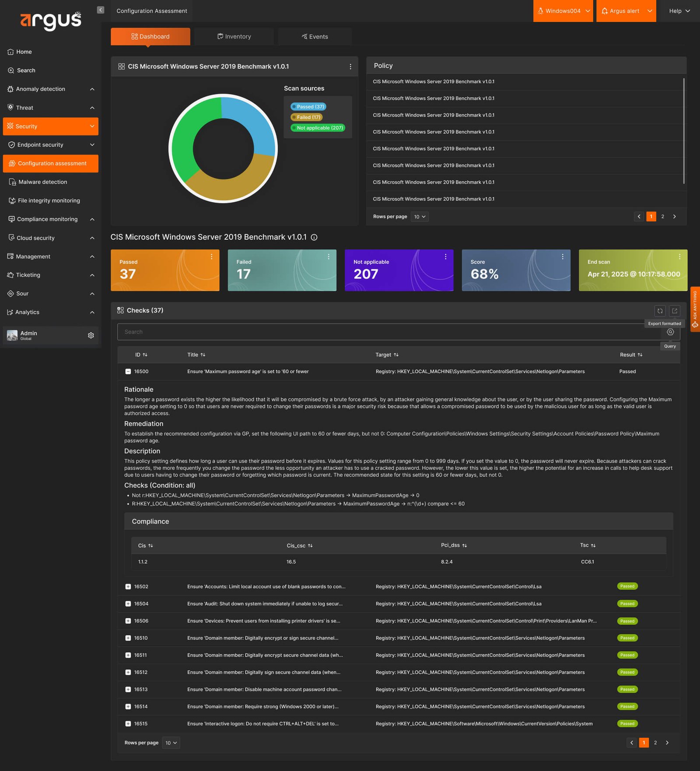This screenshot has width=700, height=771.
Task: Select current Policy page 1 button
Action: point(651,217)
